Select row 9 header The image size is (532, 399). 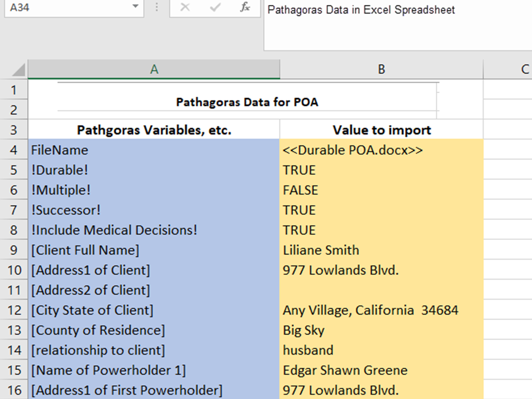coord(14,250)
